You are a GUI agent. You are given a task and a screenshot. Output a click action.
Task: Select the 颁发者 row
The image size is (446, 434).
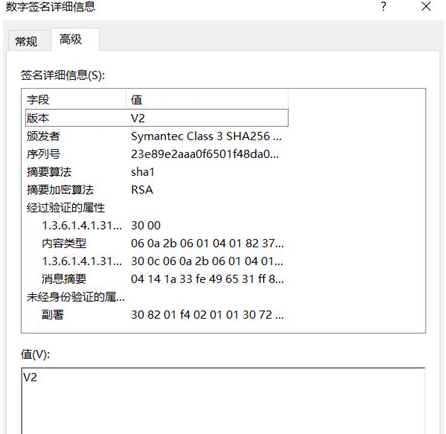pos(157,136)
